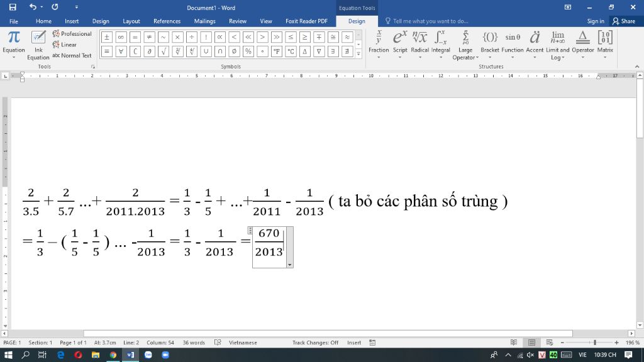Switch to the References tab
The width and height of the screenshot is (644, 362).
coord(167,21)
